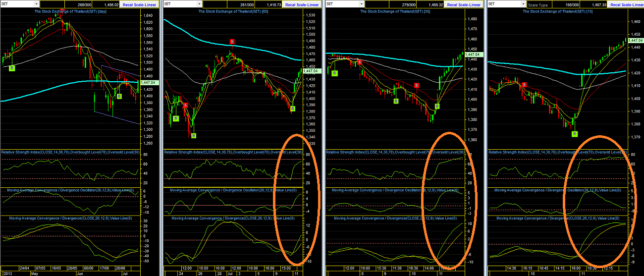Image resolution: width=644 pixels, height=276 pixels.
Task: Click the rightmost green B marker on the 30-minute chart
Action: [437, 107]
